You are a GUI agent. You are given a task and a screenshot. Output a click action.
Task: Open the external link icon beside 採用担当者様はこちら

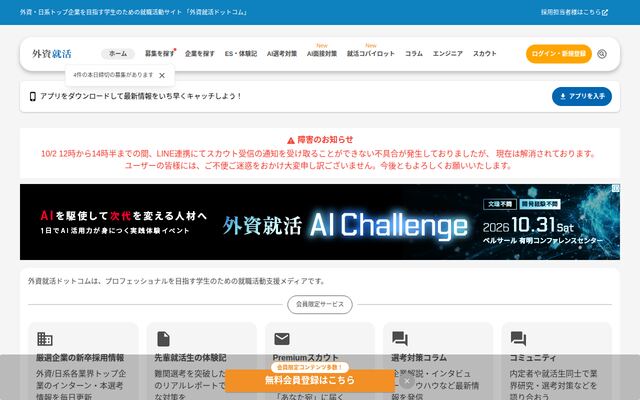coord(605,13)
